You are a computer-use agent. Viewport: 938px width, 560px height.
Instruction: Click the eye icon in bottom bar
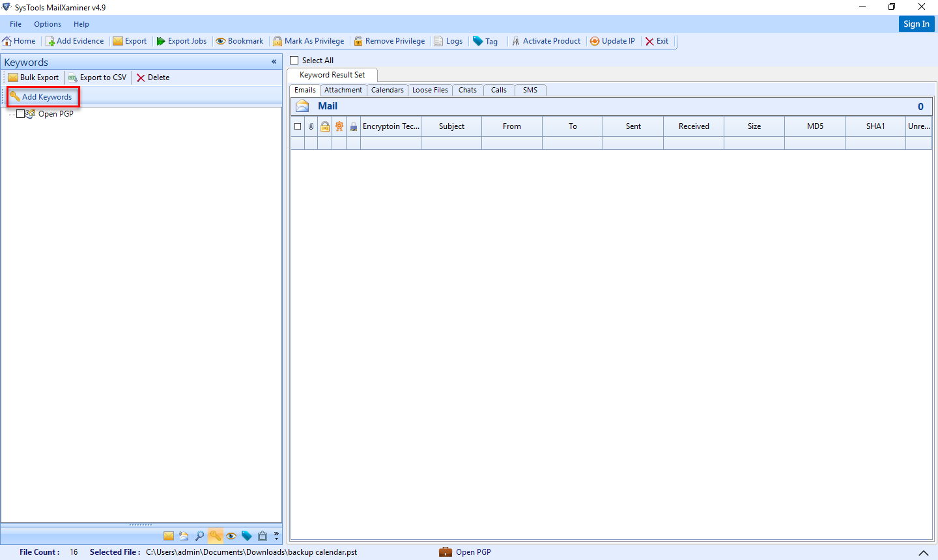tap(231, 536)
